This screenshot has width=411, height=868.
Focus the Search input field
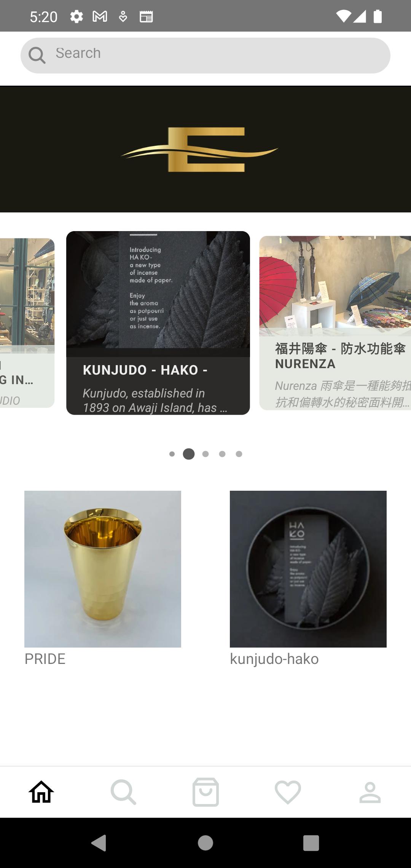click(x=205, y=56)
